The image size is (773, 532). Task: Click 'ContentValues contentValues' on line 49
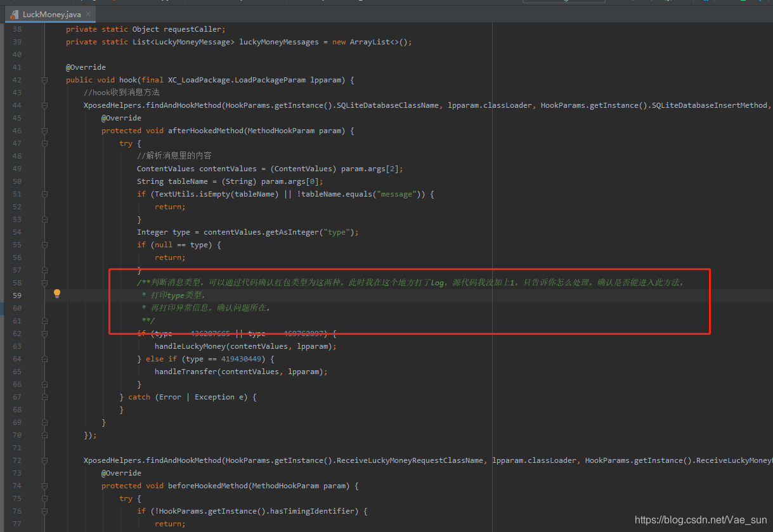[x=197, y=169]
